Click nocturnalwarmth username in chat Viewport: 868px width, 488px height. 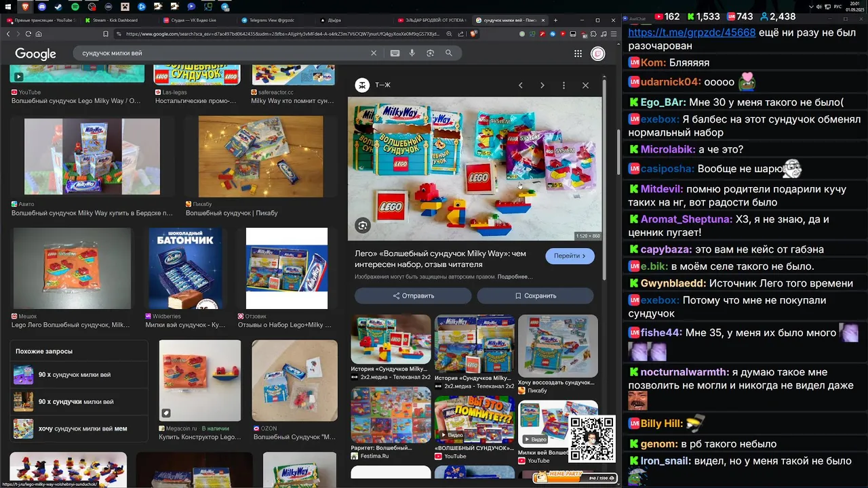pos(683,372)
